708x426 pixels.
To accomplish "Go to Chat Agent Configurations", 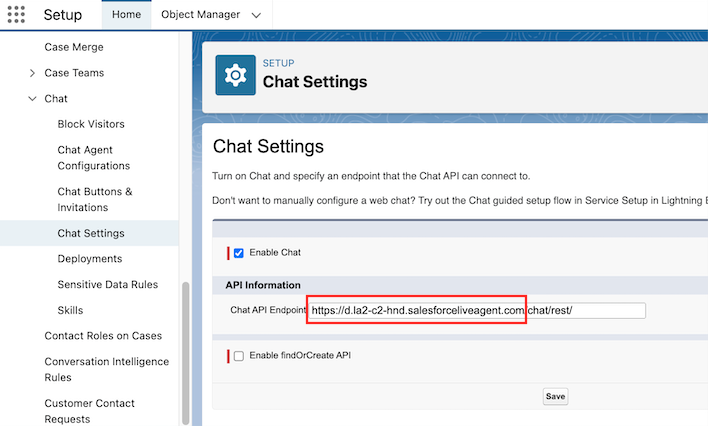I will [94, 158].
